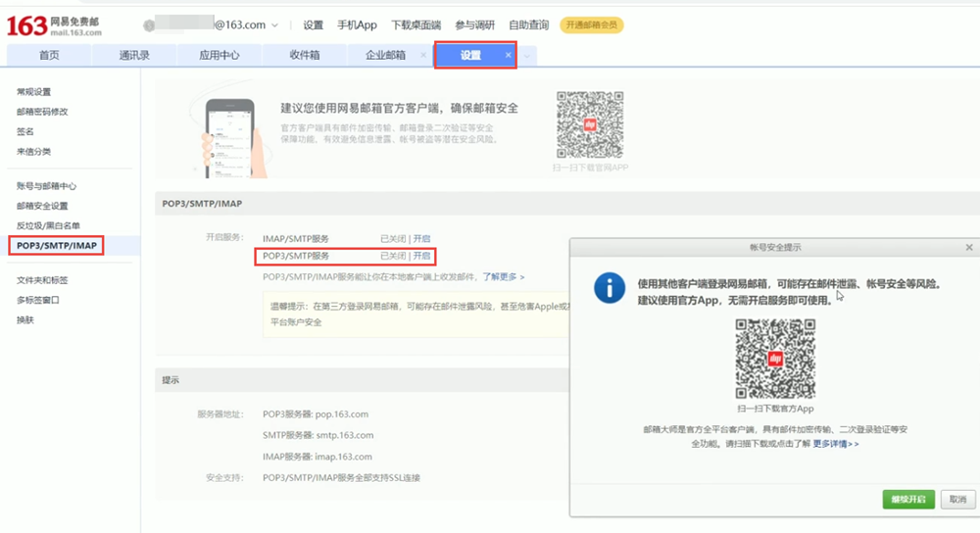Open 常规设置 in sidebar

click(33, 92)
